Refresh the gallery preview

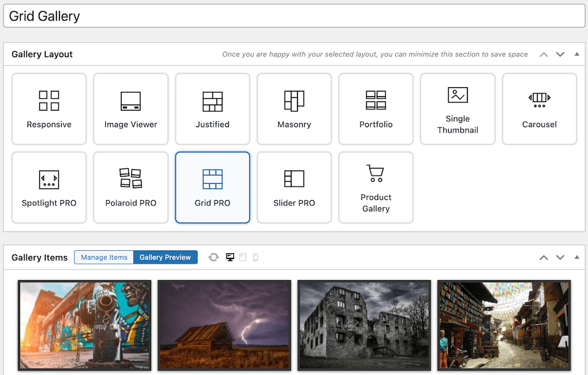click(213, 257)
